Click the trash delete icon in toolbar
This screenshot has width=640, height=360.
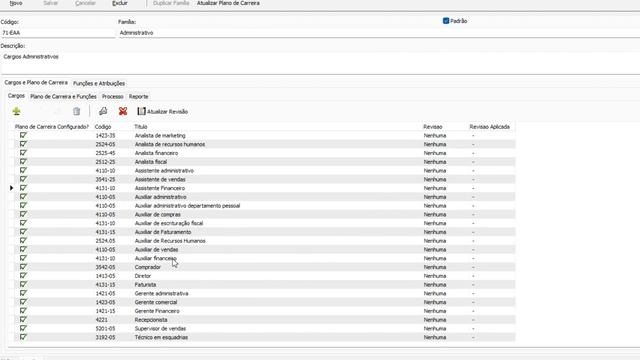pyautogui.click(x=76, y=111)
